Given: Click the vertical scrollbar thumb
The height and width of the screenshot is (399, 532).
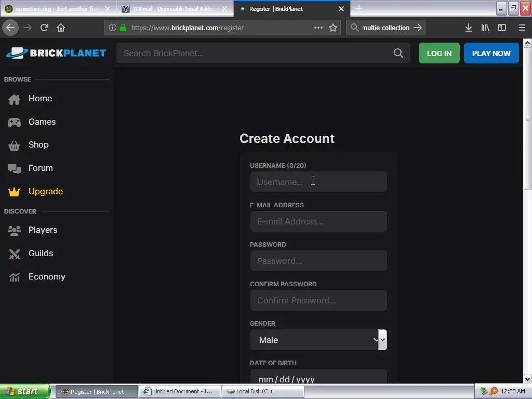Looking at the screenshot, I should [x=528, y=119].
